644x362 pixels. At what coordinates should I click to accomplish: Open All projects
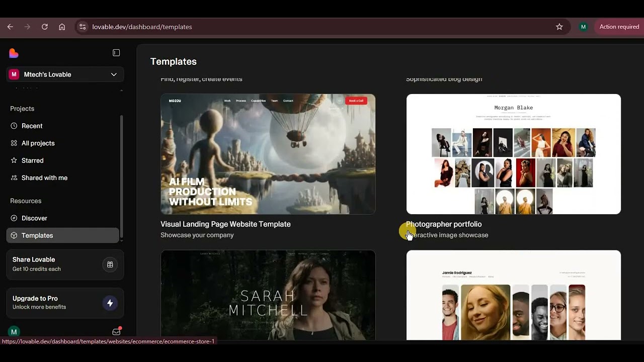(x=63, y=143)
